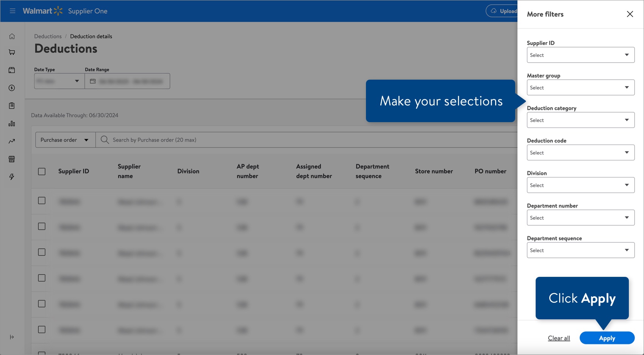Select the shopping cart orders icon

coord(12,52)
